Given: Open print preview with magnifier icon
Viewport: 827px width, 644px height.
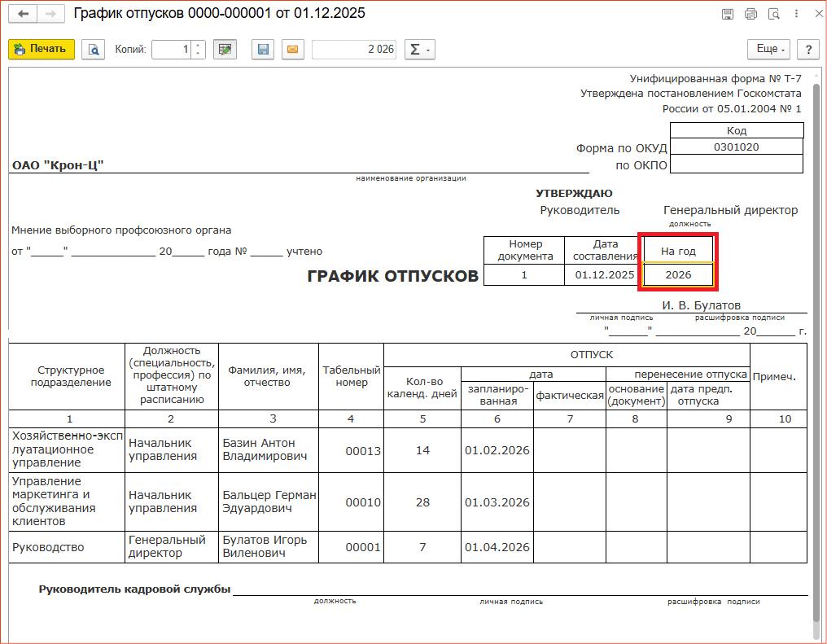Looking at the screenshot, I should tap(94, 50).
